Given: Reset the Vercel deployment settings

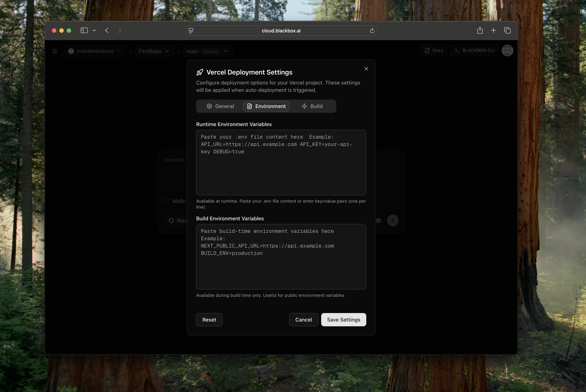Looking at the screenshot, I should [x=209, y=319].
